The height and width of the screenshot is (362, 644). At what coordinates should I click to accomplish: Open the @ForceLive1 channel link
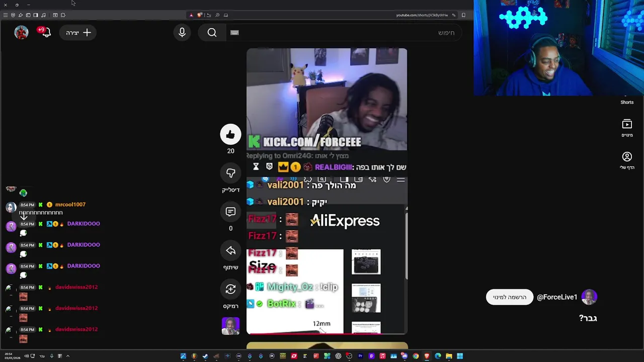click(557, 297)
